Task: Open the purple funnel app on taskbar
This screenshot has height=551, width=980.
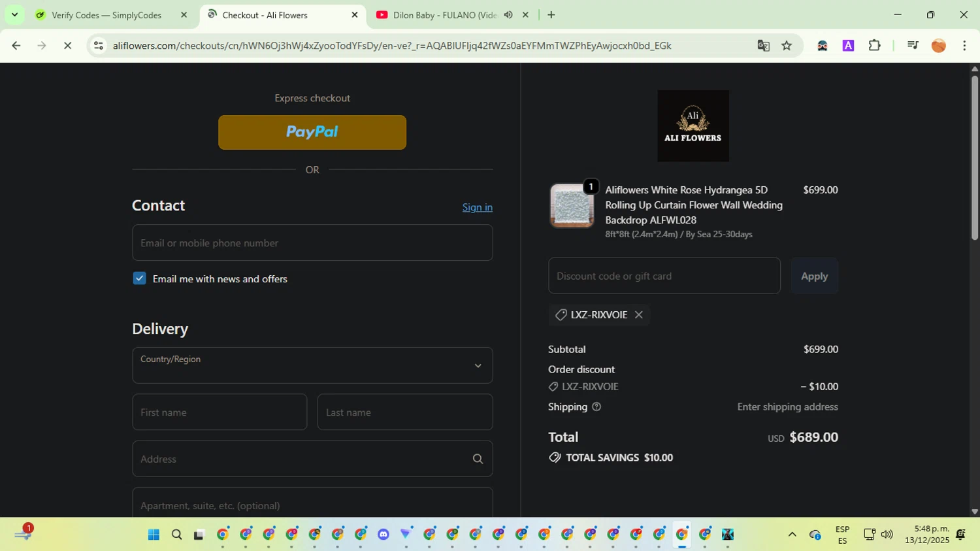Action: coord(406,535)
